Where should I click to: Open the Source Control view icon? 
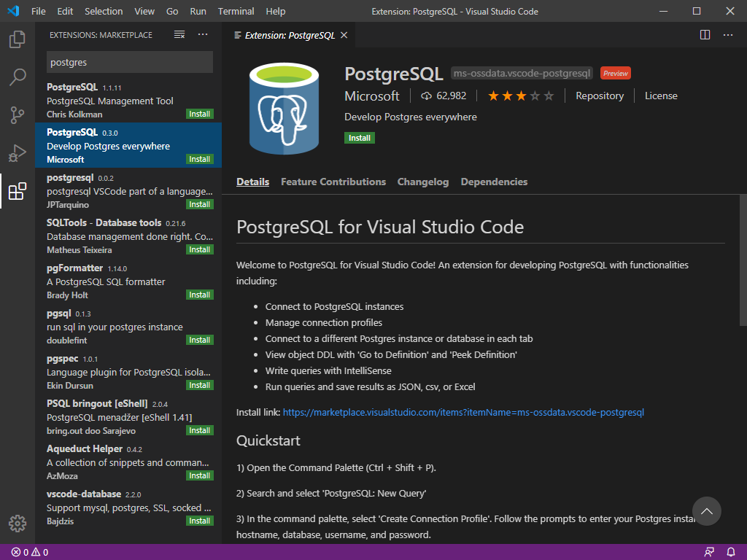tap(18, 115)
